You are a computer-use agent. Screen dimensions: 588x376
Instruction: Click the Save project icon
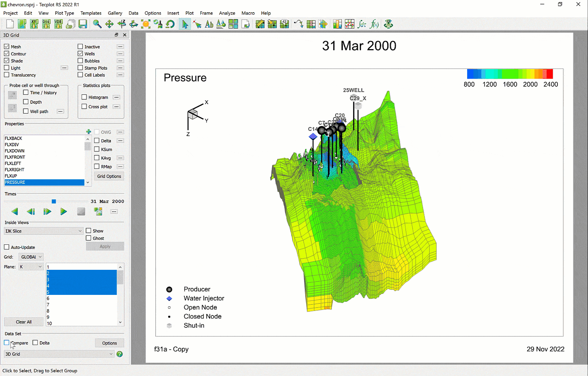click(x=83, y=24)
